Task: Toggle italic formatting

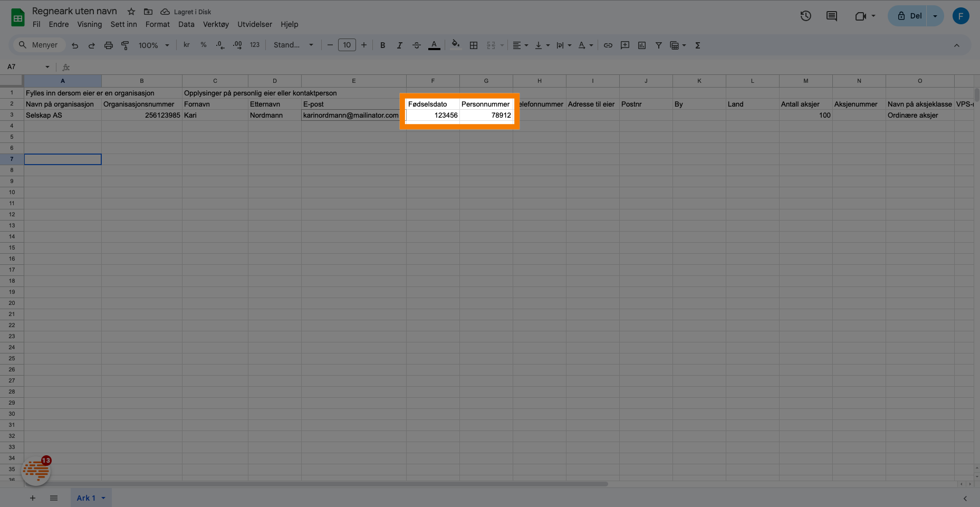Action: (x=400, y=45)
